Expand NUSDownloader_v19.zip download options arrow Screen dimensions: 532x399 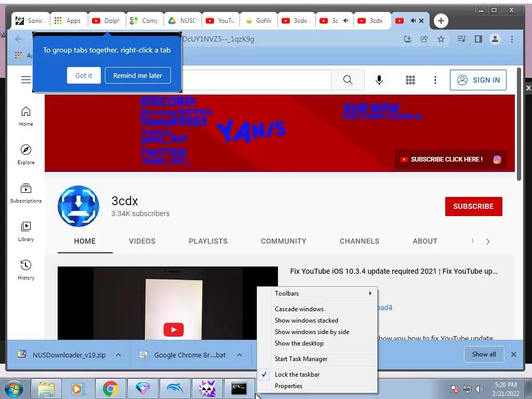(x=118, y=355)
